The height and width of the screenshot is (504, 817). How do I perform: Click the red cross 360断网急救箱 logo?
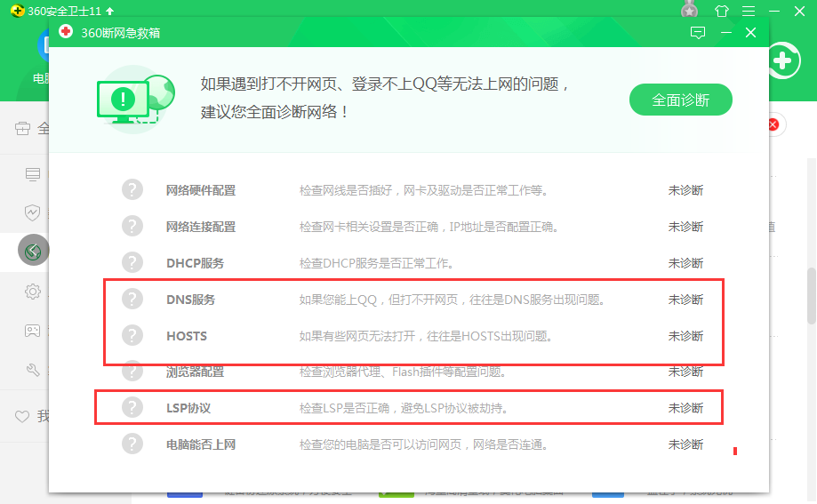pyautogui.click(x=66, y=32)
